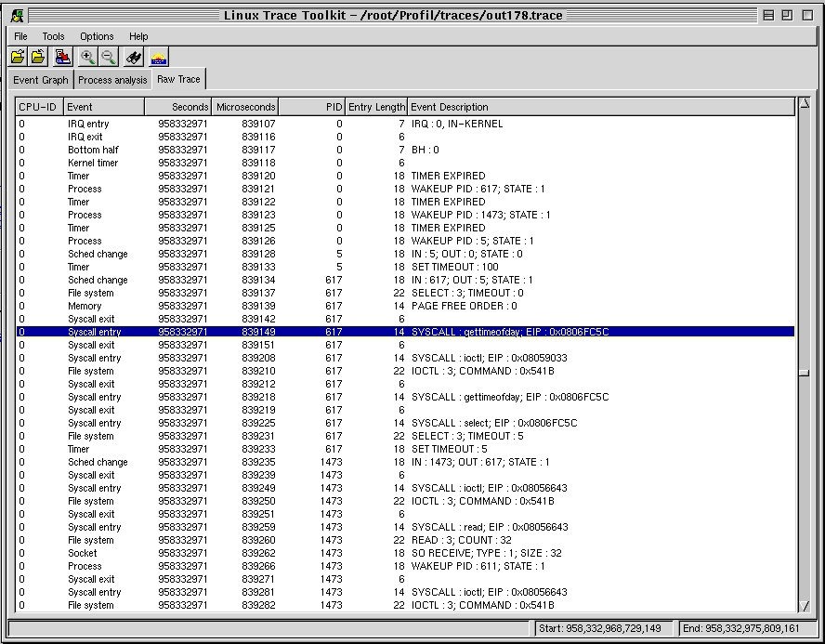This screenshot has width=825, height=644.
Task: Click the folder icon with curved arrow
Action: (x=38, y=57)
